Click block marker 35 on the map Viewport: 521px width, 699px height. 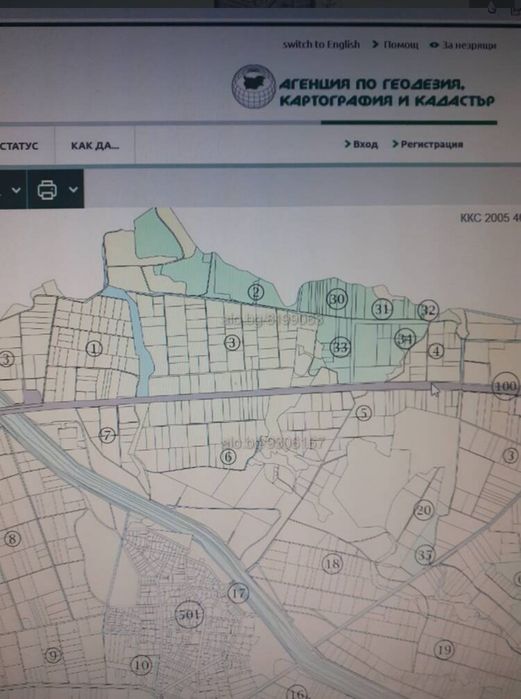425,555
